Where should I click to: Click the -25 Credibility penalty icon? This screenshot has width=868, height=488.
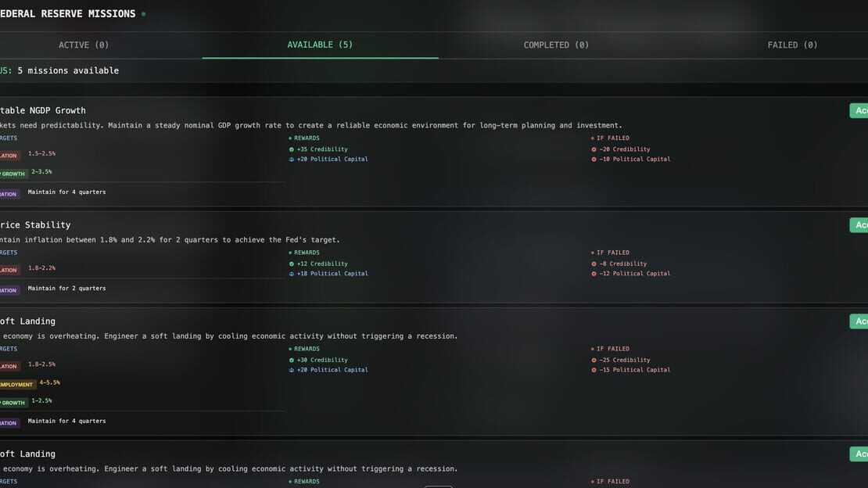click(594, 360)
